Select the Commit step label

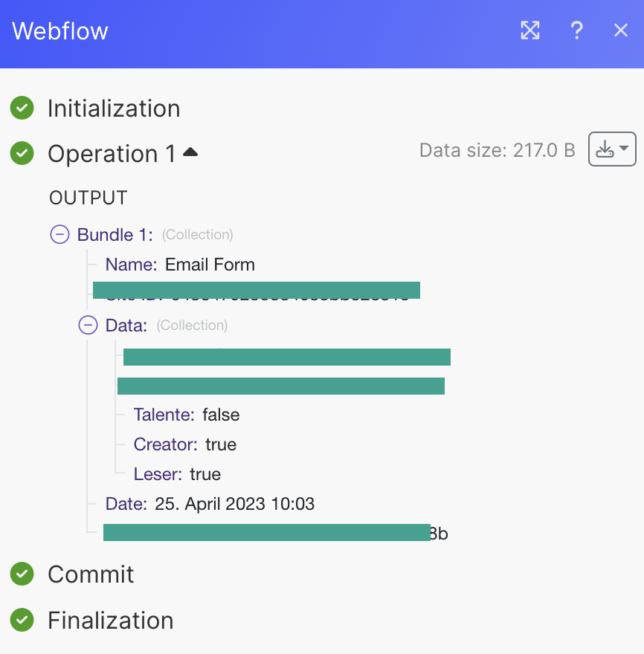click(x=91, y=574)
